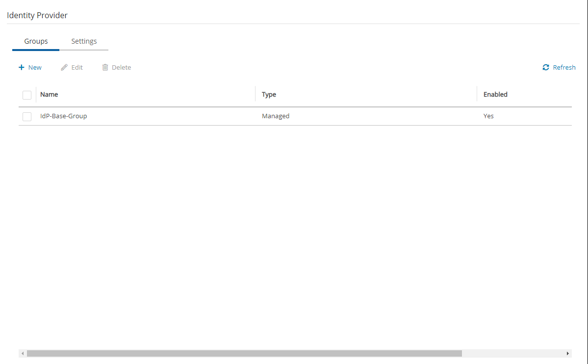Click the pencil icon for Edit
588x364 pixels.
click(64, 67)
